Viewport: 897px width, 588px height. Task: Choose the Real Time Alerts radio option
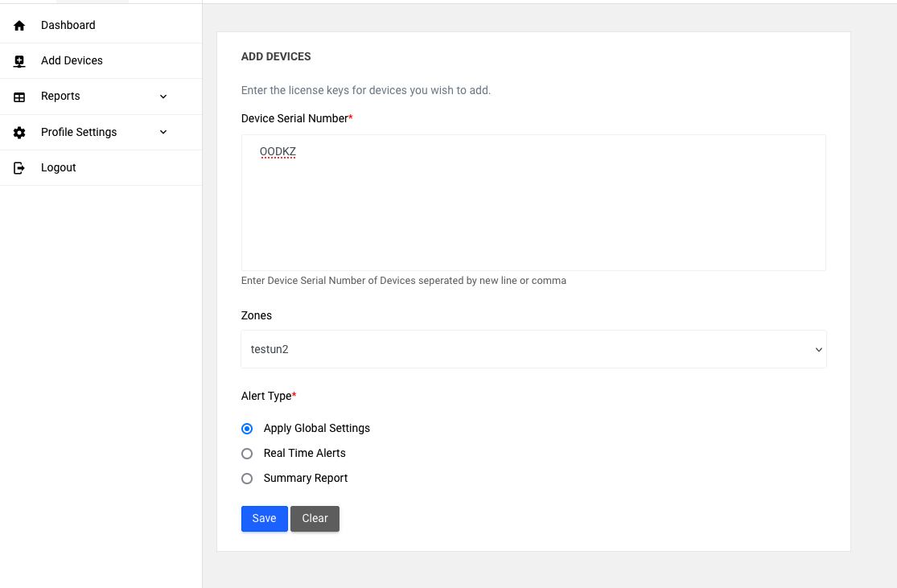tap(247, 454)
